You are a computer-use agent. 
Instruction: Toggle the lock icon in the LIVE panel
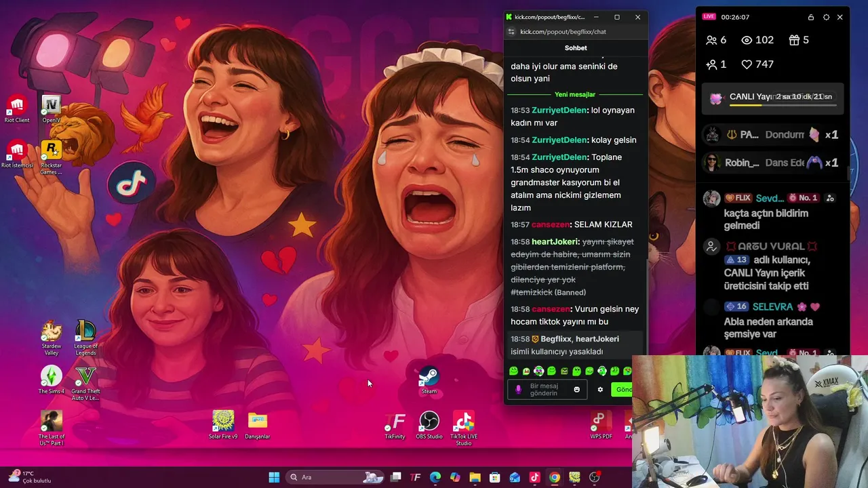click(810, 17)
